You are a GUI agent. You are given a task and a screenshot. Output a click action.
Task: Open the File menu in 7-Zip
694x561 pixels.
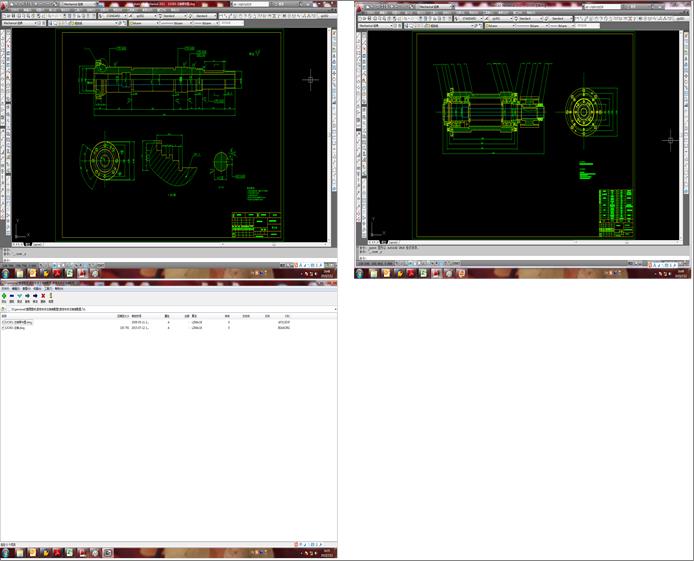coord(5,288)
